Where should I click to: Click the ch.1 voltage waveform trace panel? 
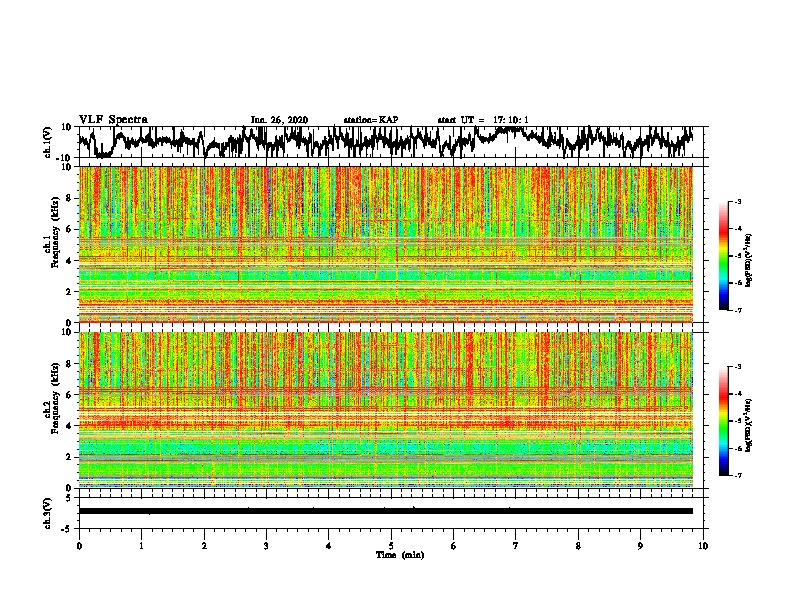tap(391, 142)
